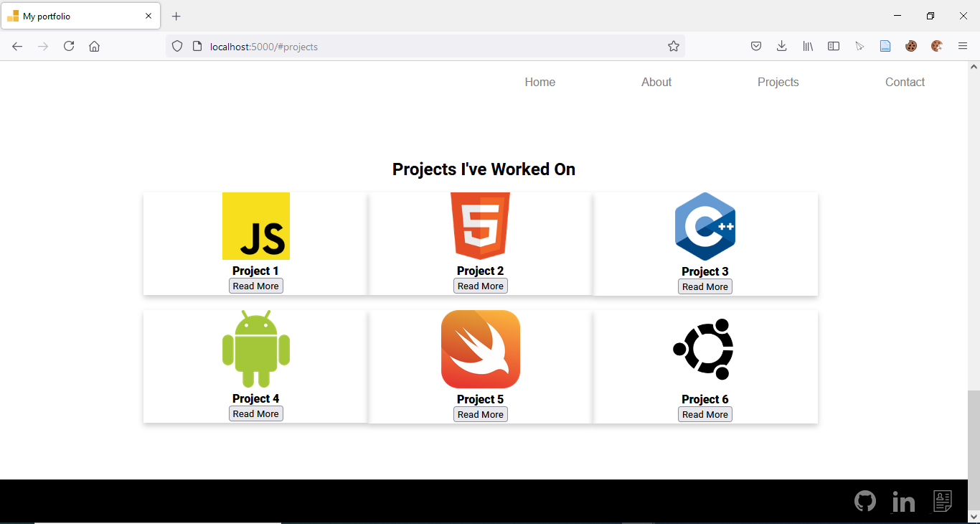
Task: Open the Firefox application menu
Action: (963, 47)
